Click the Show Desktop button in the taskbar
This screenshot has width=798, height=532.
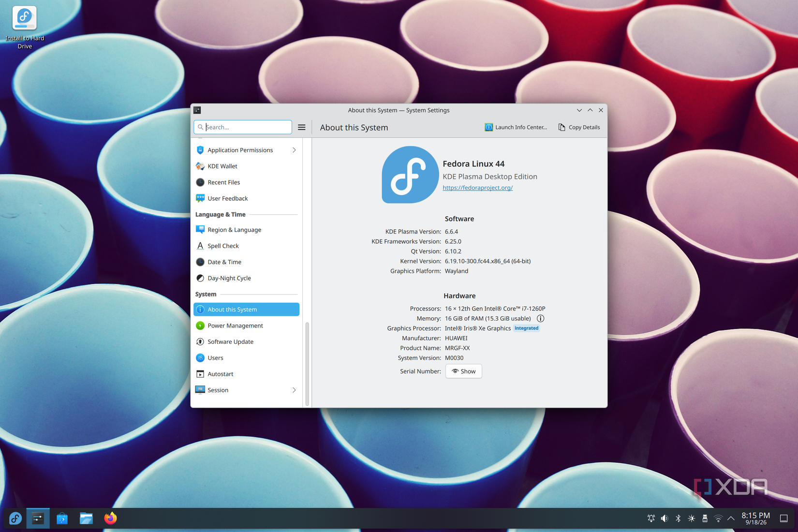(784, 518)
